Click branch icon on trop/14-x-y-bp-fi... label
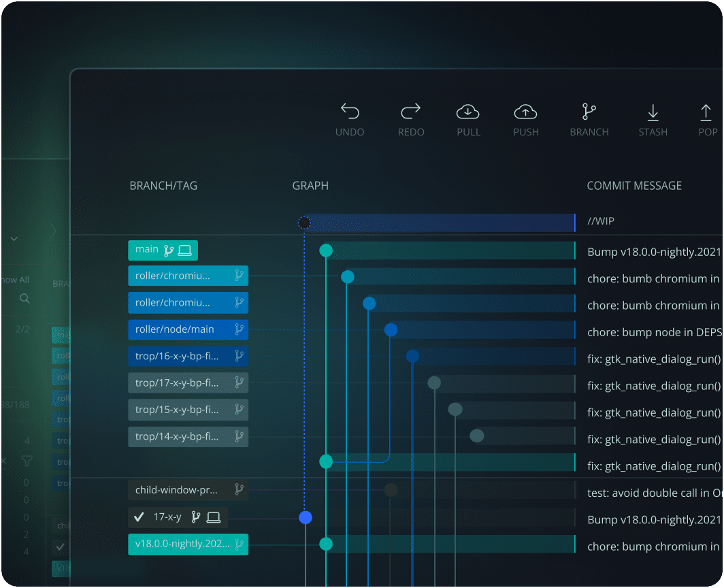724x588 pixels. [x=239, y=436]
